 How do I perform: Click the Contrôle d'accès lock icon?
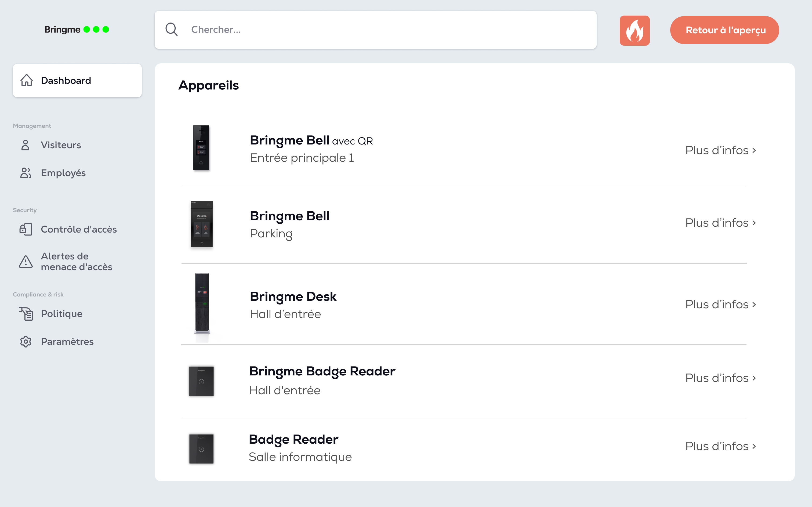coord(26,229)
